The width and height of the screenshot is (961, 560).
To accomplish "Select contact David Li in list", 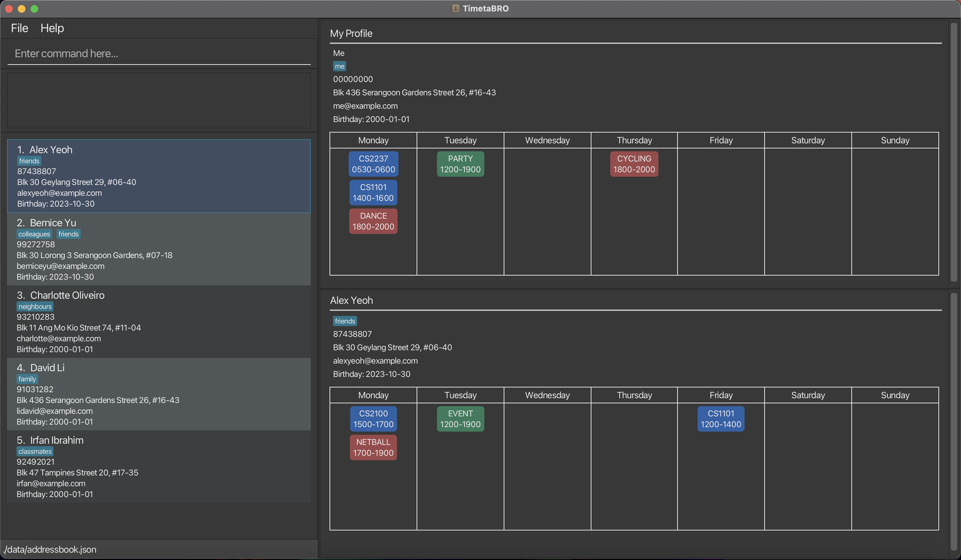I will [x=159, y=394].
